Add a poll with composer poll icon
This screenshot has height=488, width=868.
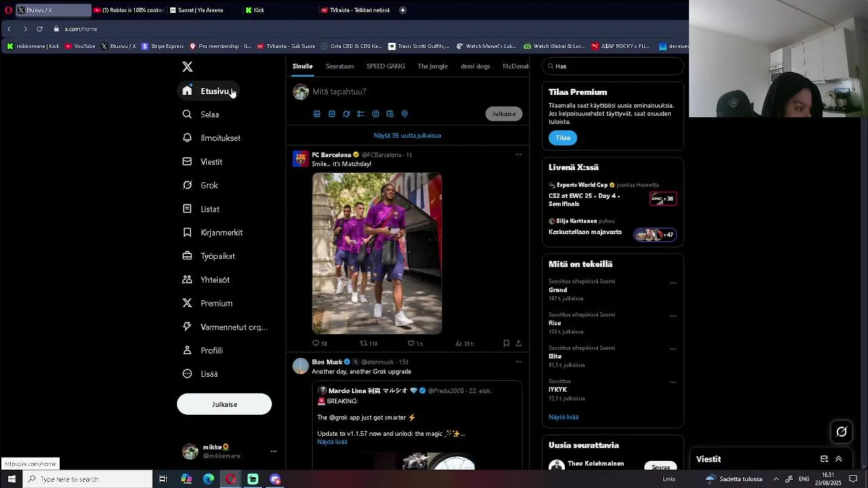click(361, 114)
